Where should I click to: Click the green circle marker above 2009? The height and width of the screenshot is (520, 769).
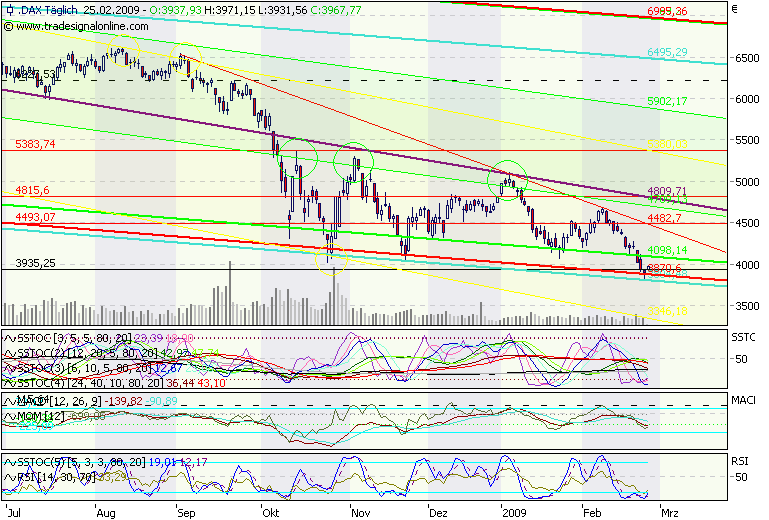coord(508,179)
